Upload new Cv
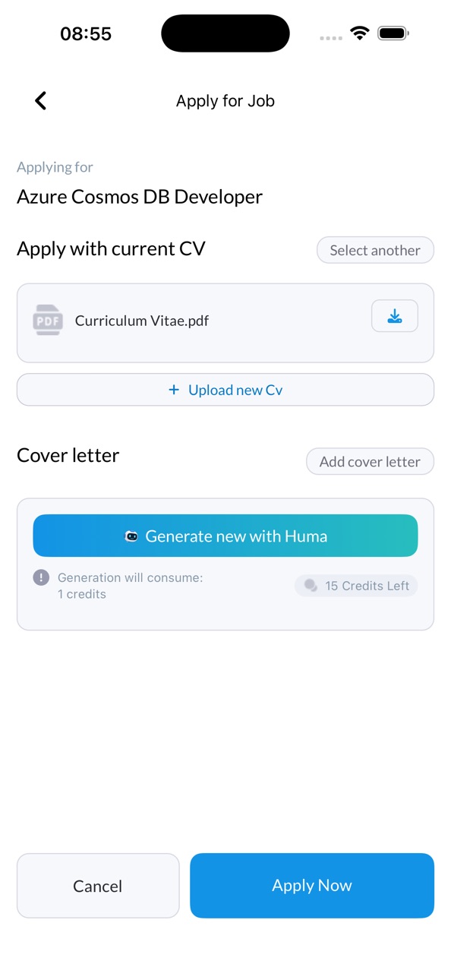The image size is (451, 980). (225, 390)
